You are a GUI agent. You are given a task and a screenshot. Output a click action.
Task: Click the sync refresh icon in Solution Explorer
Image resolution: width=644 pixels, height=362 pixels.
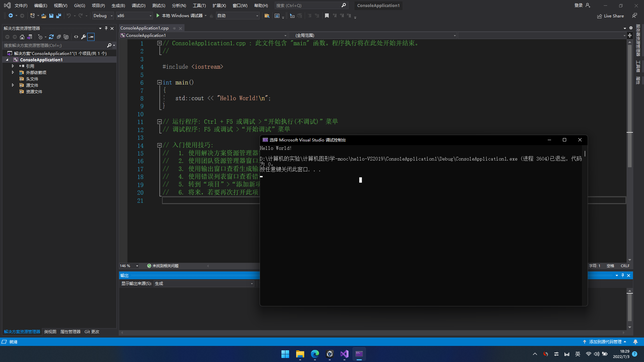click(51, 37)
